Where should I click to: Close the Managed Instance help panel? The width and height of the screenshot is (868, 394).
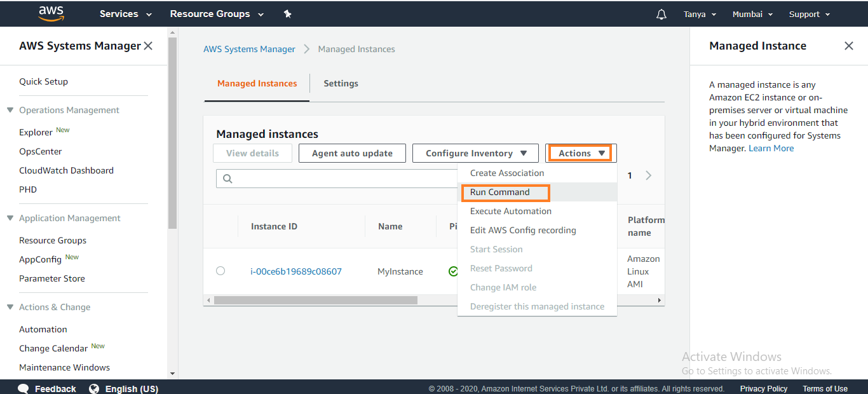point(848,46)
